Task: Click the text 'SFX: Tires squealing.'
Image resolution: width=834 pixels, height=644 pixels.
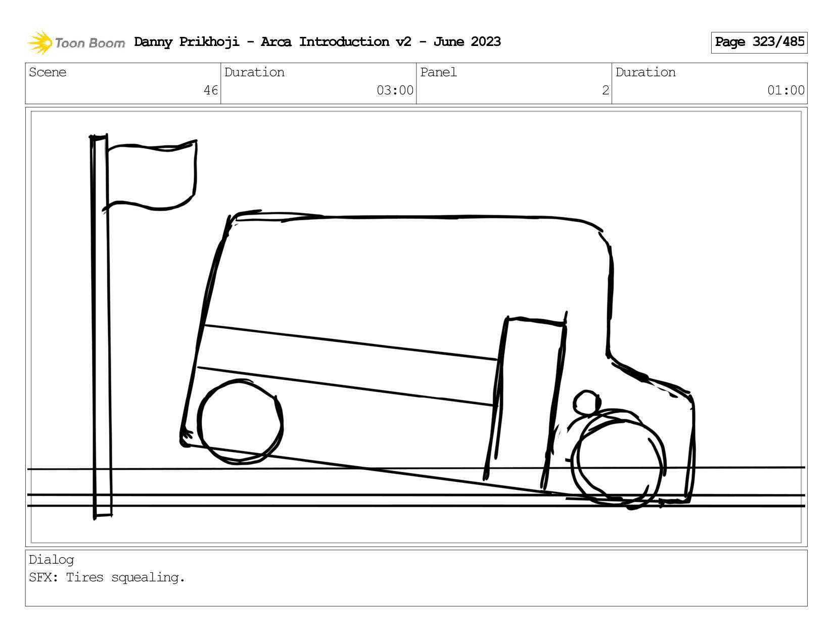Action: 107,577
